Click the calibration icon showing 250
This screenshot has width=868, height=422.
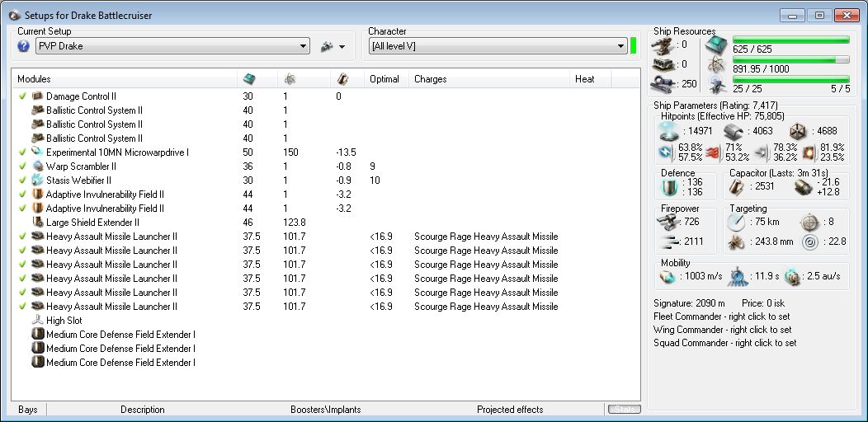click(x=663, y=85)
